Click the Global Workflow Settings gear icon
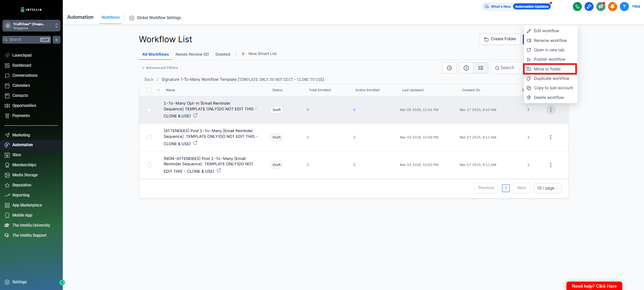The height and width of the screenshot is (290, 644). pos(132,18)
